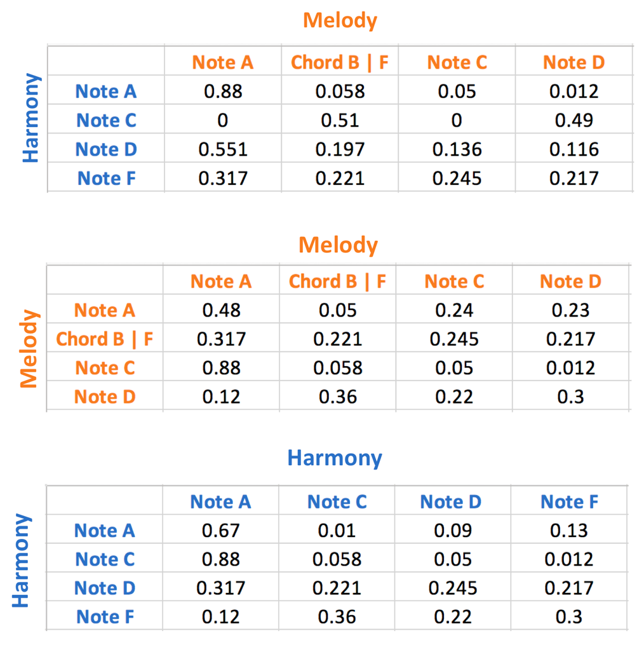Select the 0.24 cell in Melody-Melody table
This screenshot has width=644, height=645.
click(454, 310)
